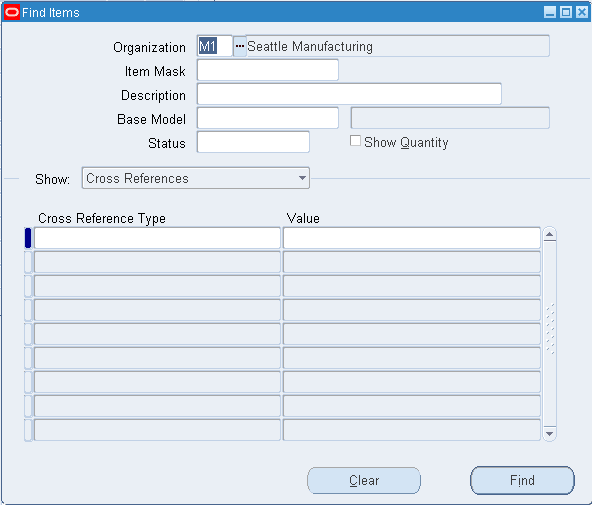Select the first row record indicator

coord(28,238)
